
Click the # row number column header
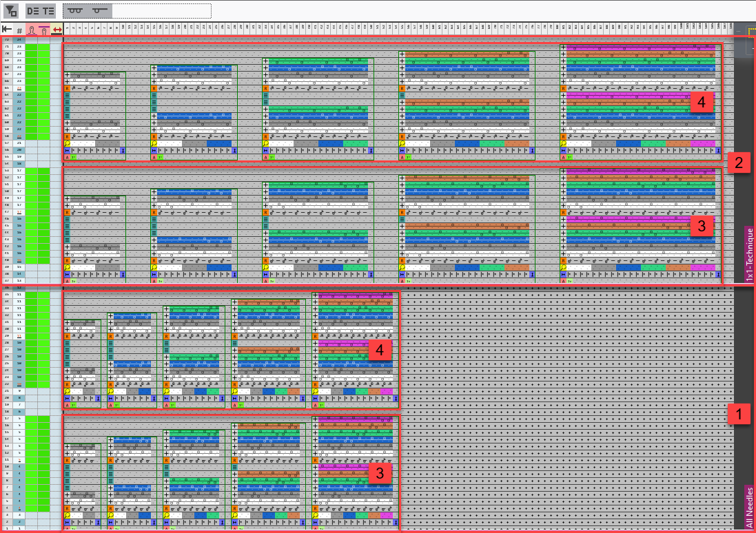(x=19, y=30)
